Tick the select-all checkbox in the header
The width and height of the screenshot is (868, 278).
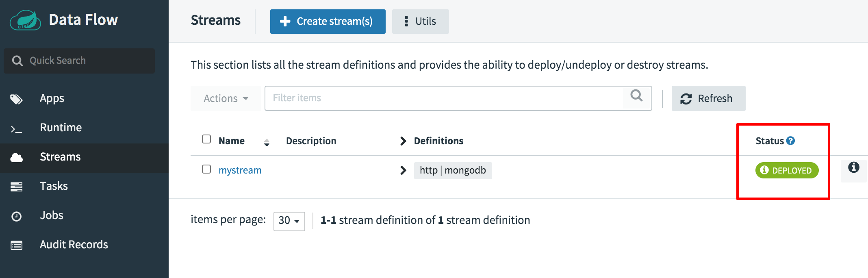(x=206, y=139)
